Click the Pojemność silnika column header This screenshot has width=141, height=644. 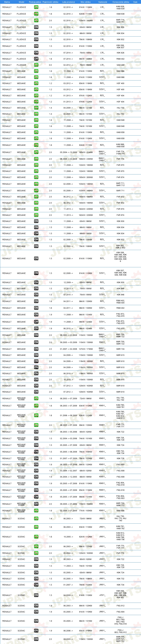[50, 2]
